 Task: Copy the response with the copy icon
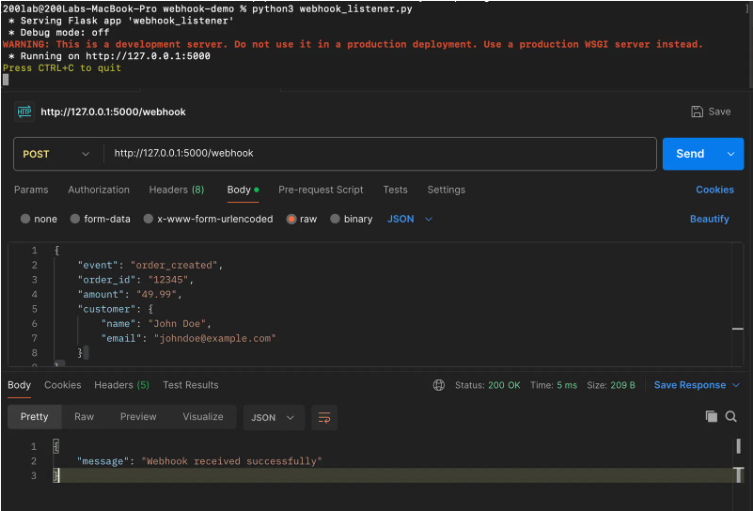[711, 416]
